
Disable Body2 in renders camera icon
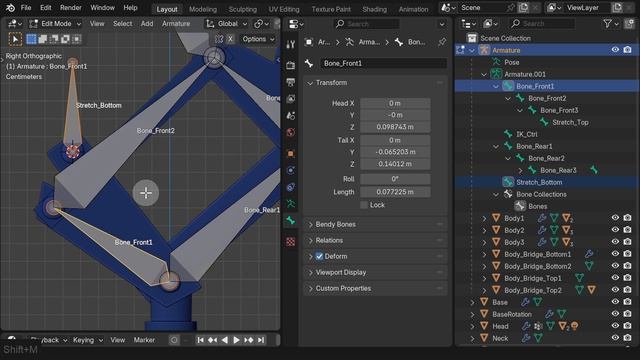pos(627,230)
